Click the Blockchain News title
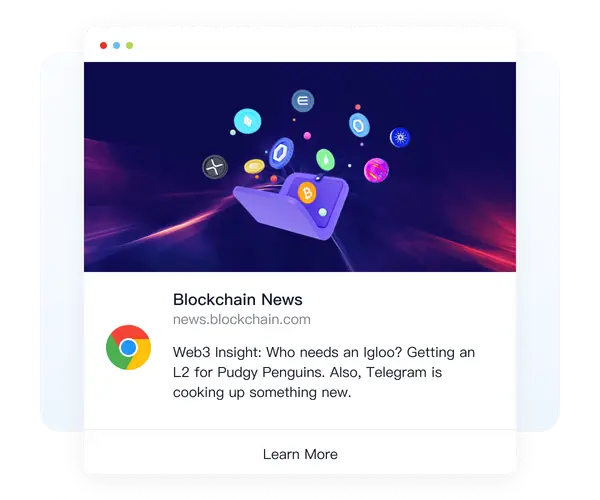The height and width of the screenshot is (500, 600). click(x=238, y=300)
